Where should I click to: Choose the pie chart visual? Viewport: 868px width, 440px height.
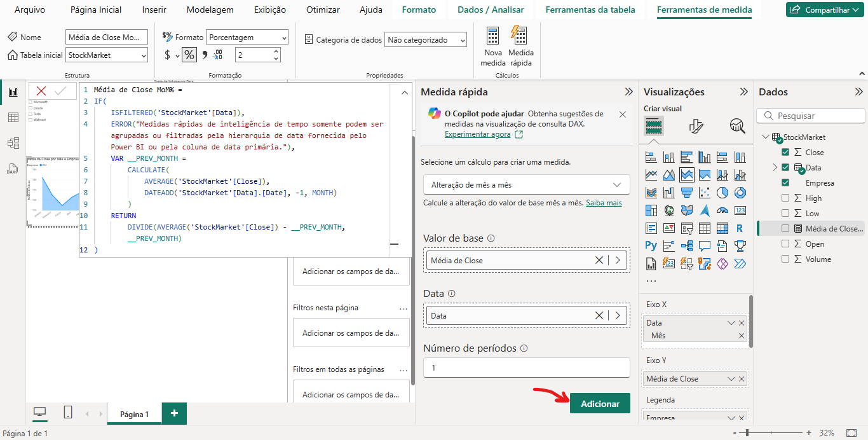[722, 192]
